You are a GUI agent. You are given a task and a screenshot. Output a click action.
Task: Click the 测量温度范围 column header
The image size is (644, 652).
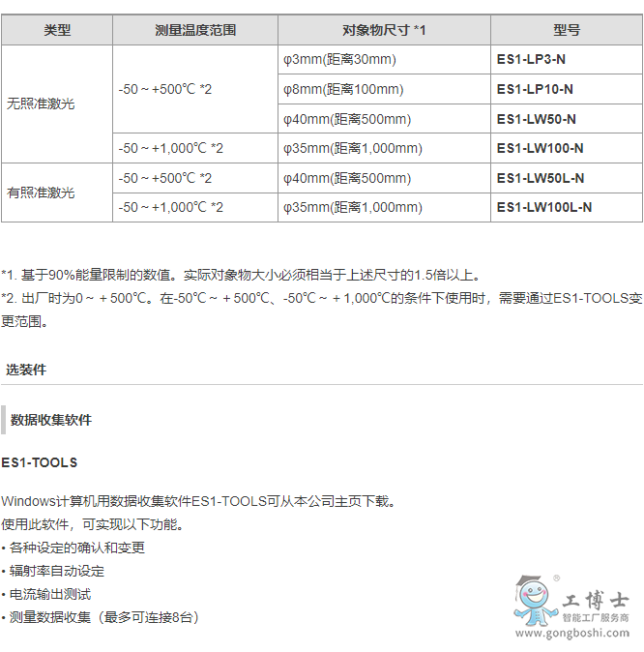point(195,30)
